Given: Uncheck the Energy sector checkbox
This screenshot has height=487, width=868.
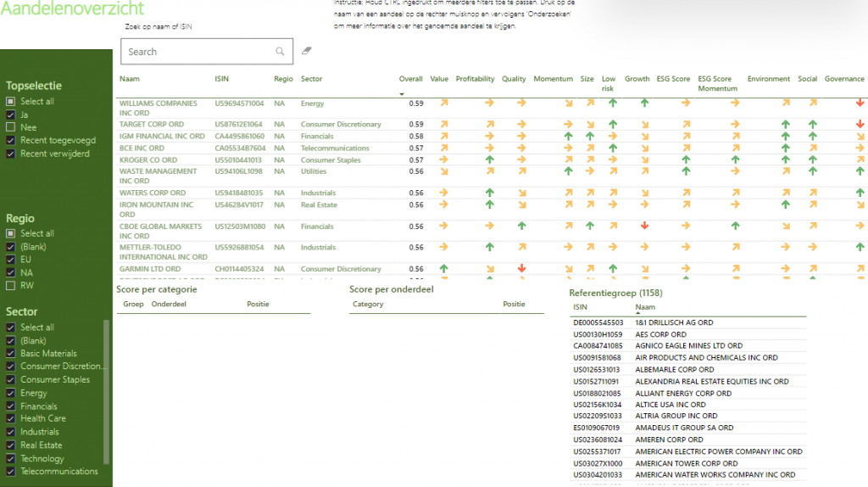Looking at the screenshot, I should (x=10, y=394).
